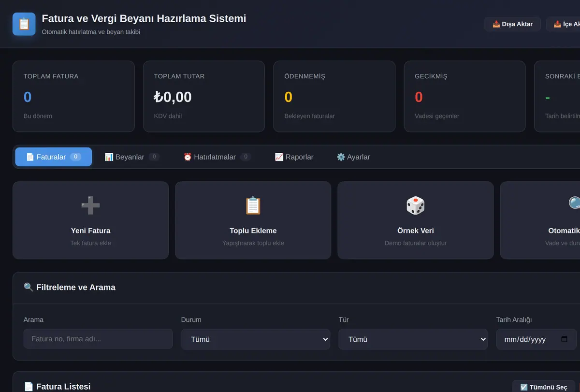Click the Dışa Aktar export button

[x=512, y=24]
